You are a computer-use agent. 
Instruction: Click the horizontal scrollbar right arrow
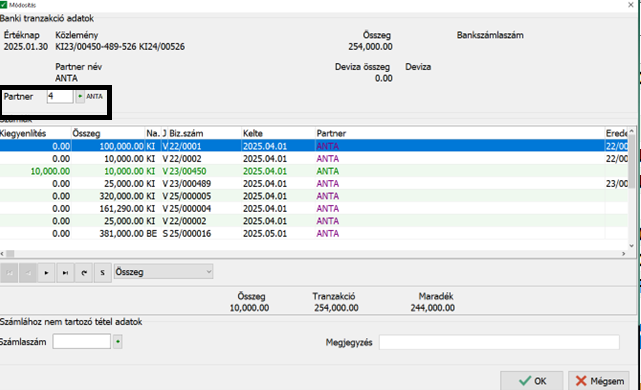623,253
